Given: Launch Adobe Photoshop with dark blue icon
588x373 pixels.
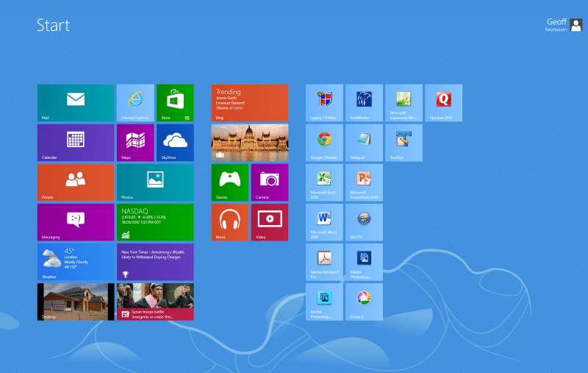Looking at the screenshot, I should [x=364, y=262].
